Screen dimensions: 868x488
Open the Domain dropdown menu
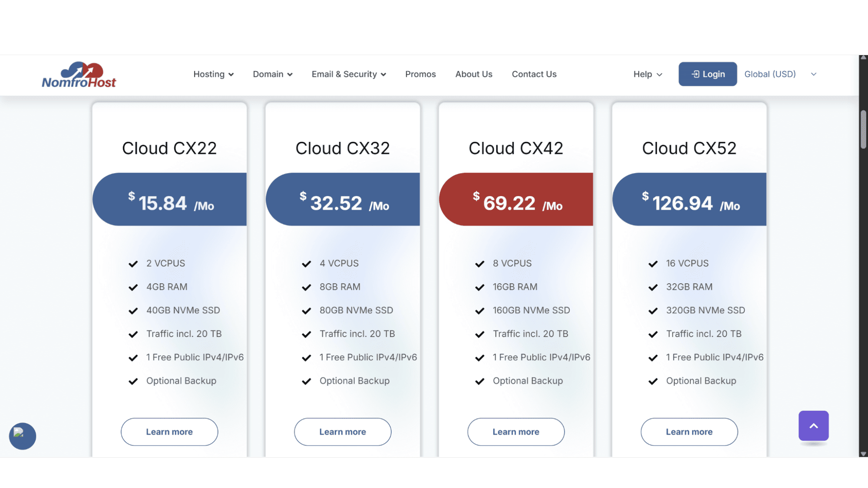[x=273, y=74]
